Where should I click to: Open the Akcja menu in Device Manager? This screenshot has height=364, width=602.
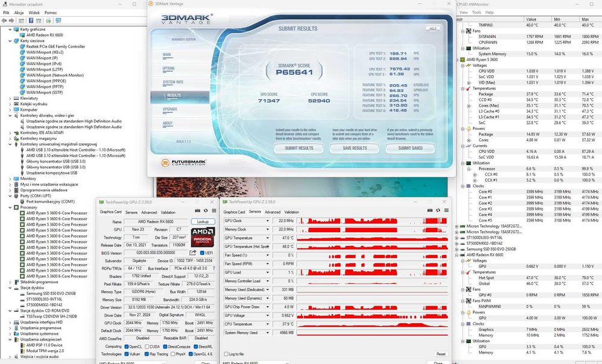pos(19,13)
